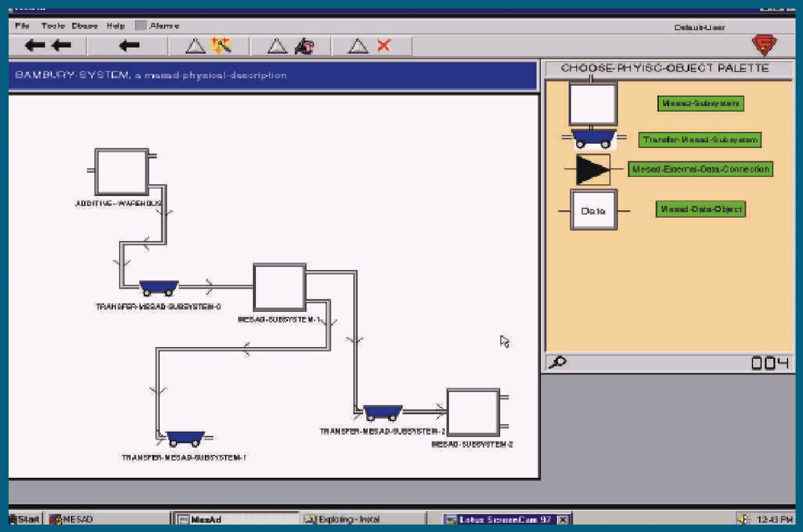Open the File menu
The image size is (803, 532).
coord(22,26)
